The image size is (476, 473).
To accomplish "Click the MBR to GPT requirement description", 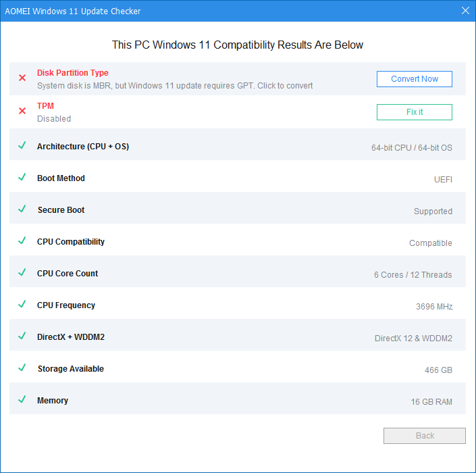I will 175,86.
